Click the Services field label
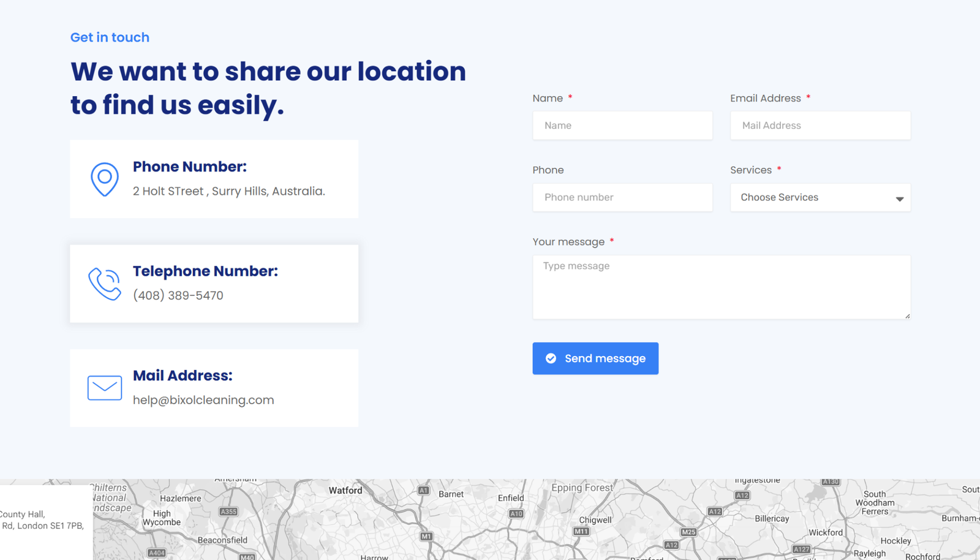Image resolution: width=980 pixels, height=560 pixels. pyautogui.click(x=751, y=170)
